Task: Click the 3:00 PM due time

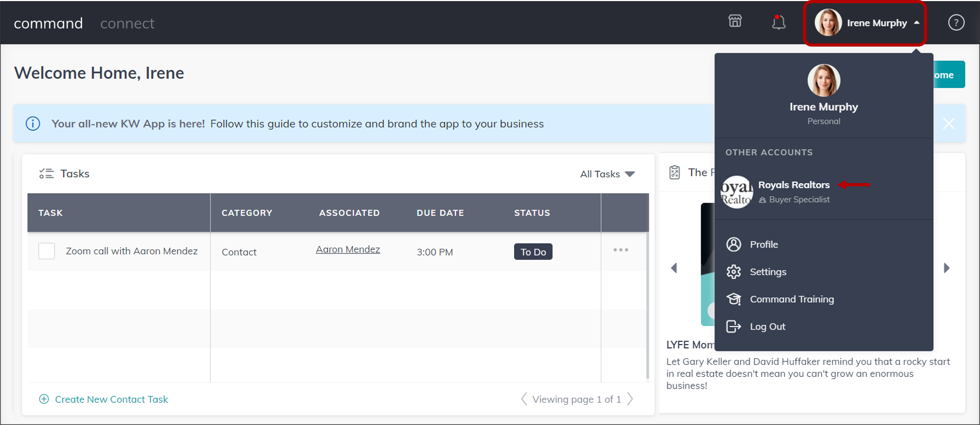Action: pos(435,252)
